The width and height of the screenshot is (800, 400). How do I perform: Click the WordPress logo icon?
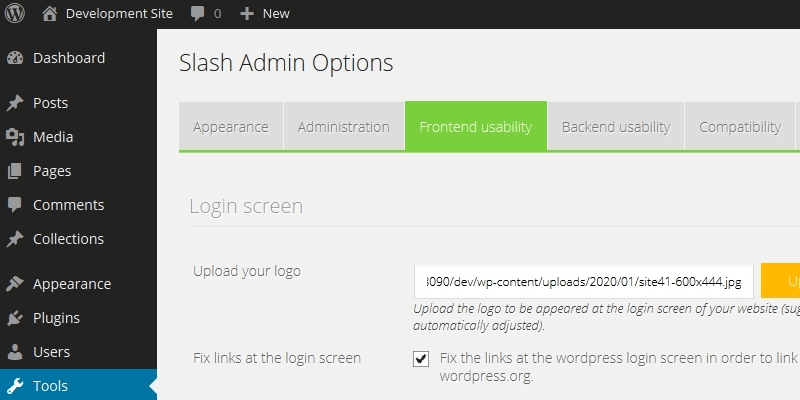coord(16,14)
